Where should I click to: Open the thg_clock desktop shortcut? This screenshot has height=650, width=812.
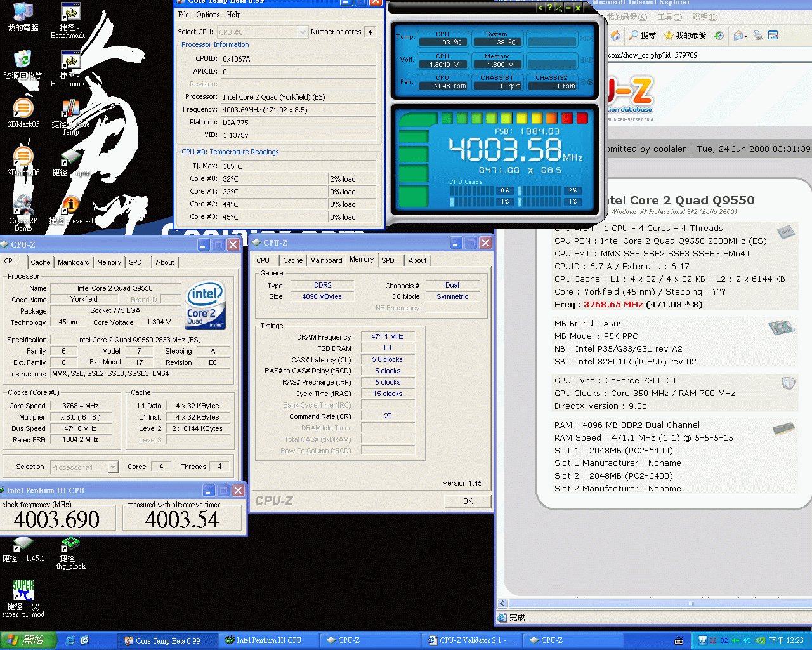pyautogui.click(x=70, y=553)
